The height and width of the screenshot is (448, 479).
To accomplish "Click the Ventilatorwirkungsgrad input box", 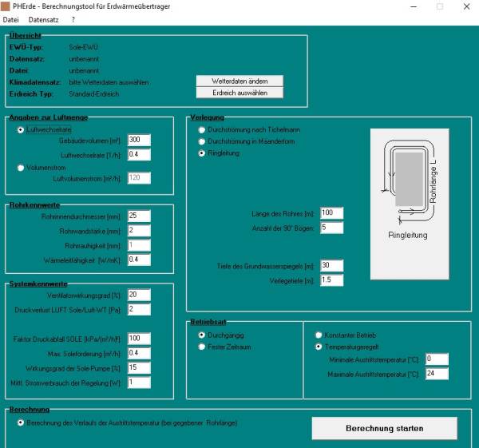I will (138, 295).
